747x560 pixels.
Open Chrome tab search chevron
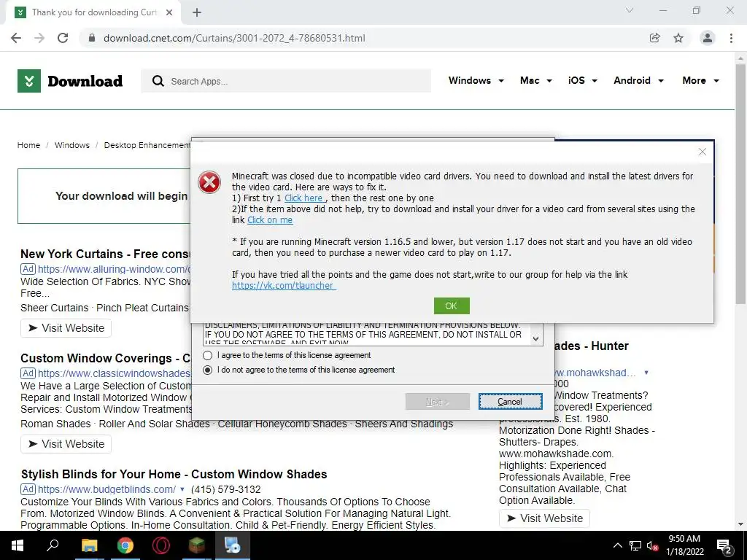point(630,10)
